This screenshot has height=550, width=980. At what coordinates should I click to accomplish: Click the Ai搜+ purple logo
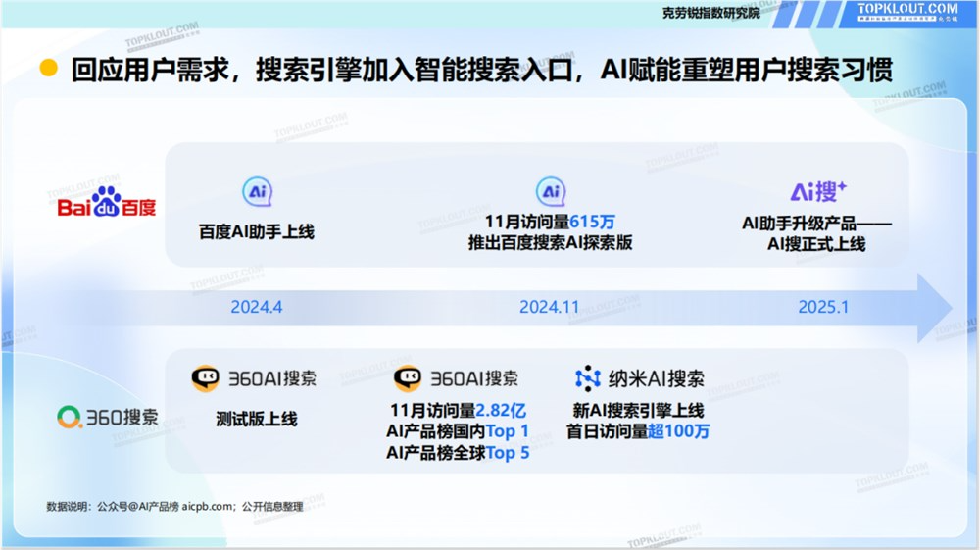click(818, 191)
